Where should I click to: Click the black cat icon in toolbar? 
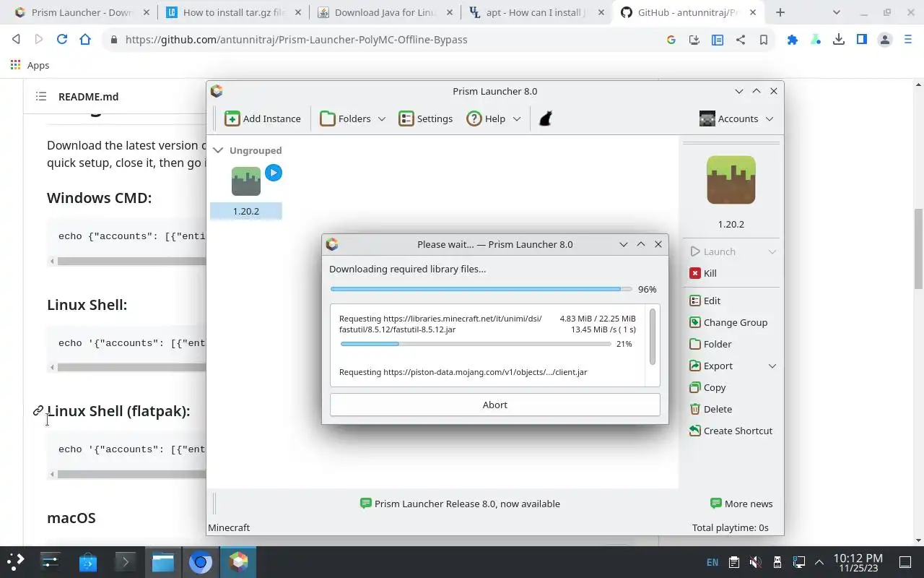pos(546,118)
